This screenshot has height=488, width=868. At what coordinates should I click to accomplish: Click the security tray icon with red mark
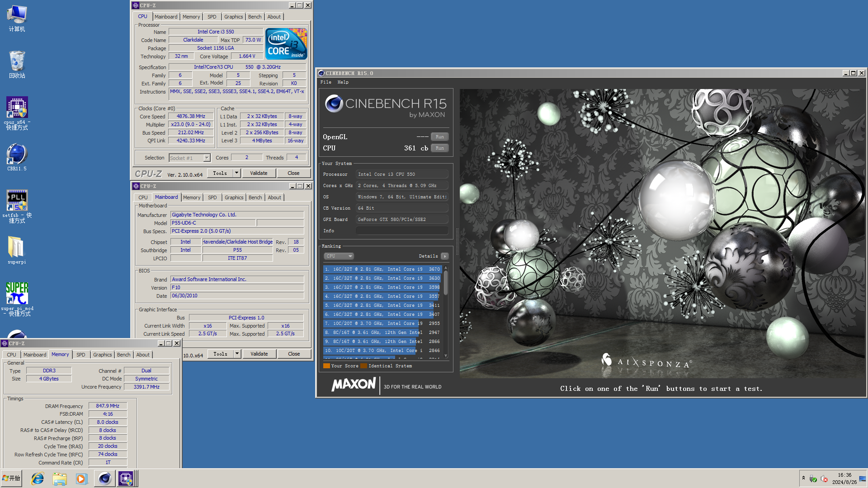coord(824,479)
